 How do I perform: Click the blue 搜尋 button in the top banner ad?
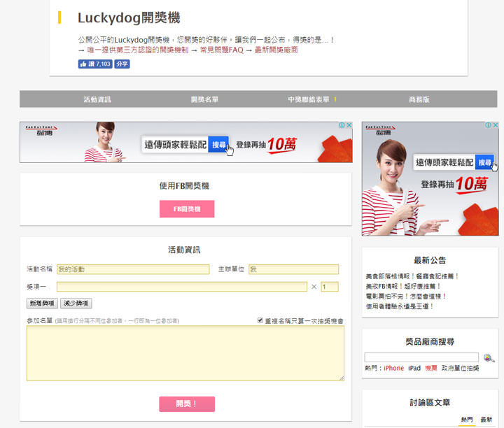point(218,145)
